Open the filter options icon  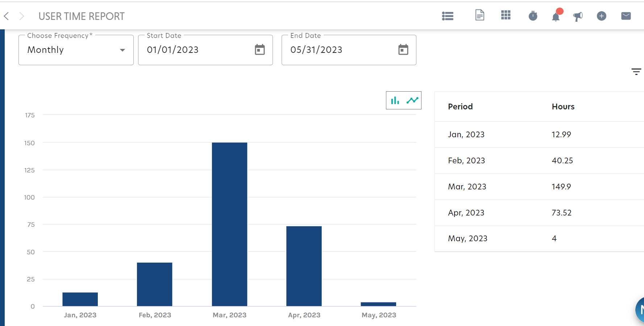[x=636, y=71]
